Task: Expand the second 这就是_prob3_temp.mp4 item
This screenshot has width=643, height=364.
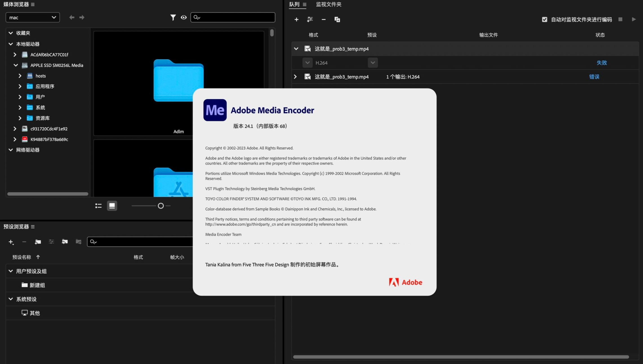Action: [x=295, y=77]
